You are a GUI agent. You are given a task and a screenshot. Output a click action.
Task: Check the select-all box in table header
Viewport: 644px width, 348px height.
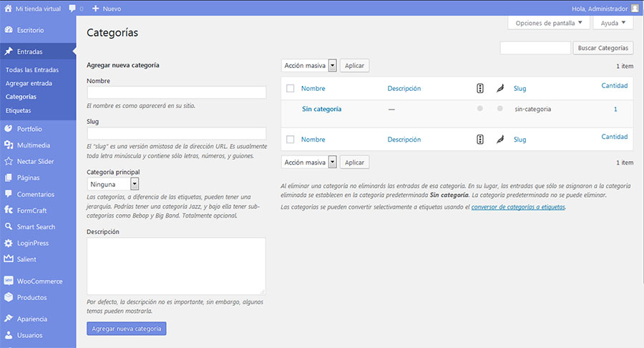(290, 88)
